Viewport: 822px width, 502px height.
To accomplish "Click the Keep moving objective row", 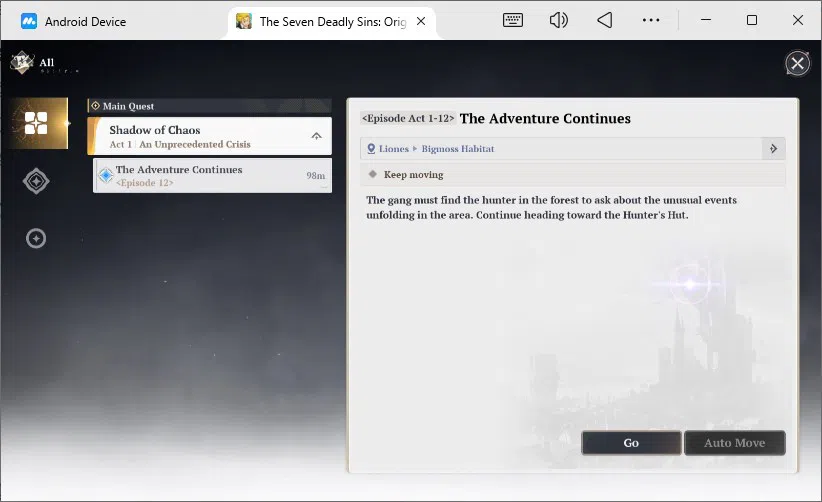I will [572, 174].
